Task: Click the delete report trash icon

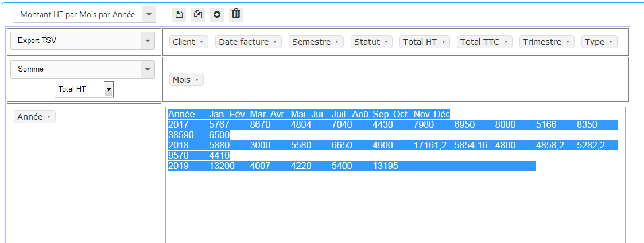Action: (236, 14)
